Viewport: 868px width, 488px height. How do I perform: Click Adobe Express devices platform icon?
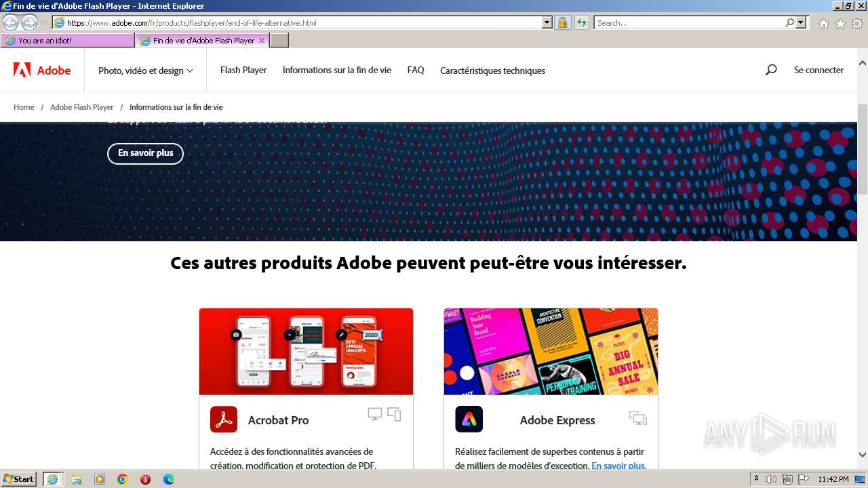click(x=638, y=418)
